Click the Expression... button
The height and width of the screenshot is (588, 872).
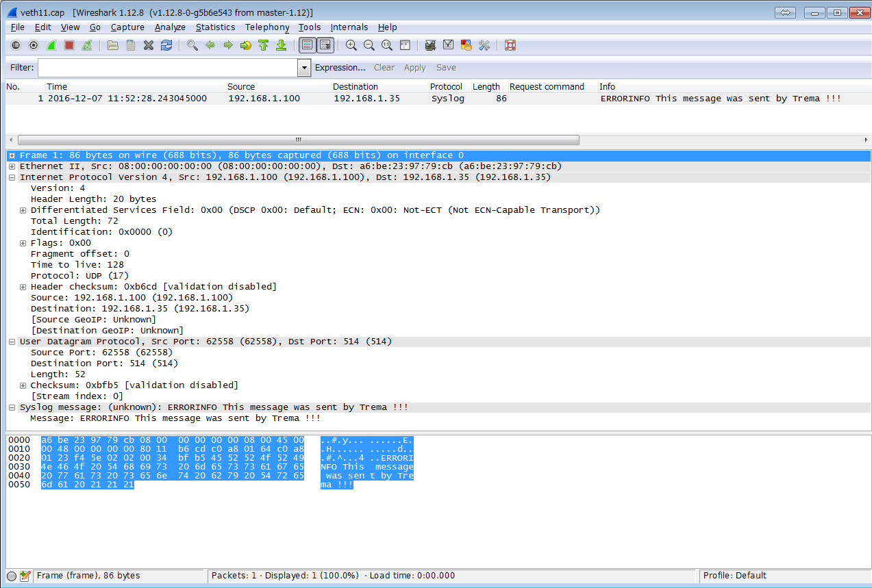340,68
